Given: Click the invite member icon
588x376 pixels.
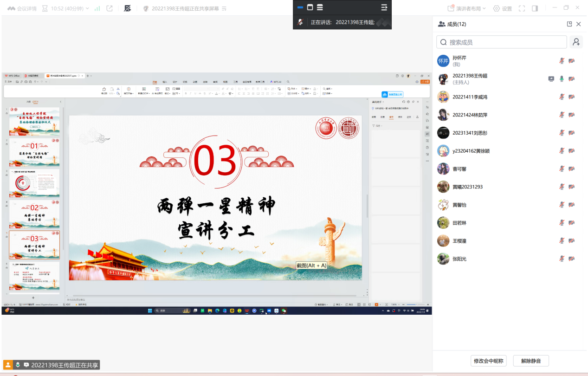Looking at the screenshot, I should tap(575, 42).
